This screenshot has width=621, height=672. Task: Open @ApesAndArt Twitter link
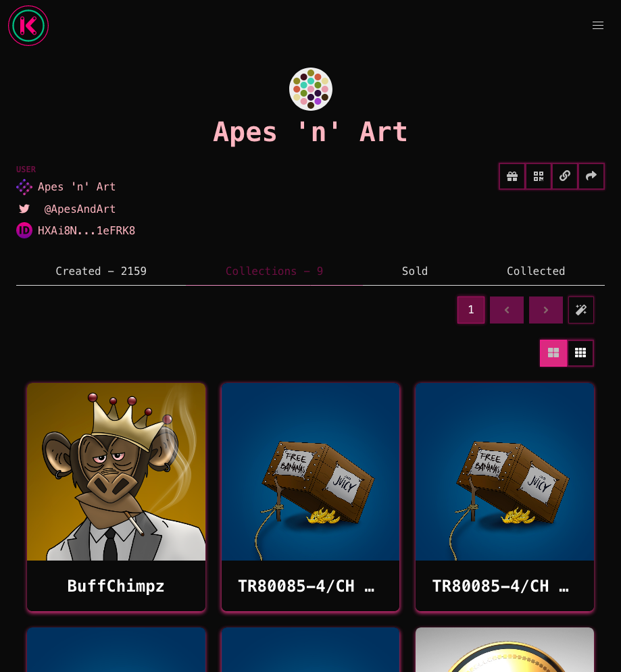[x=80, y=209]
